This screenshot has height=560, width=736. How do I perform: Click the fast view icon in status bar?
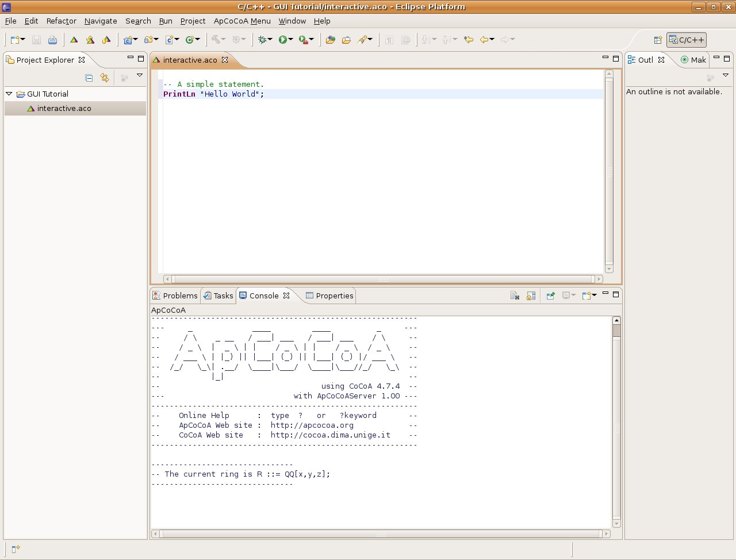pos(16,549)
